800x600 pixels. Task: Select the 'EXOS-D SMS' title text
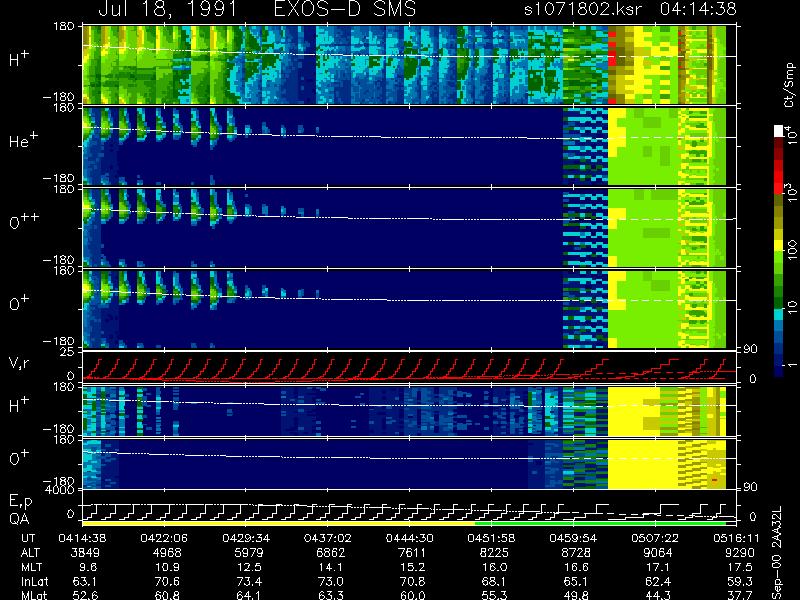[345, 9]
